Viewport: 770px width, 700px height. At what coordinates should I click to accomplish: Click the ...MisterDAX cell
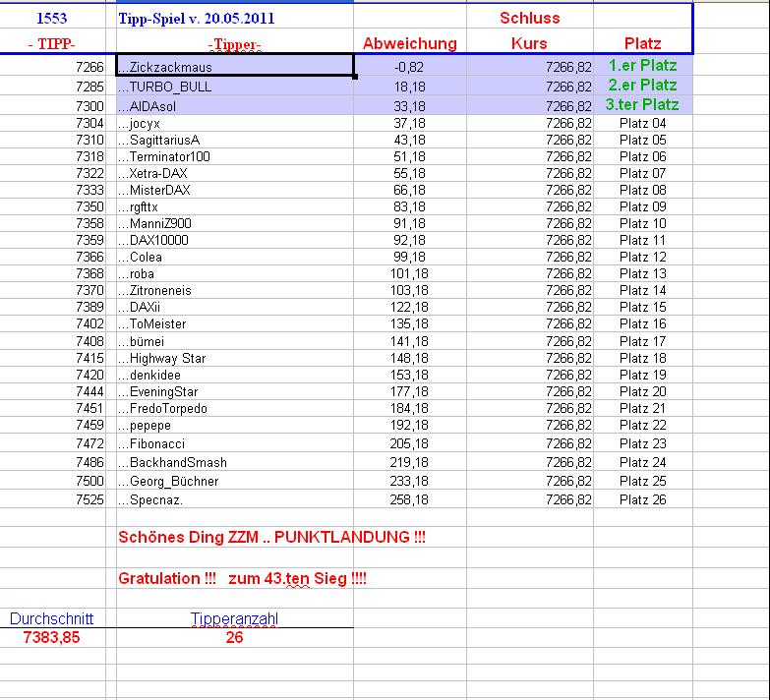point(235,190)
